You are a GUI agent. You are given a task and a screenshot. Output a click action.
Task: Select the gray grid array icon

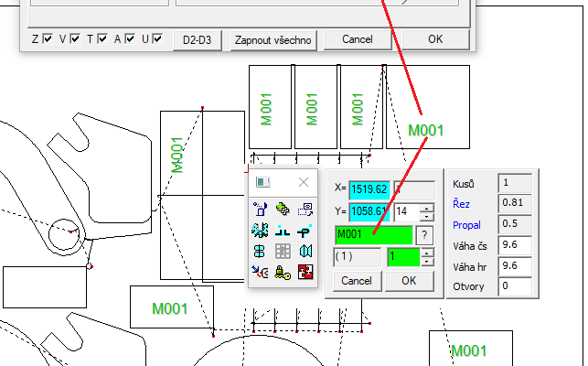[x=283, y=251]
